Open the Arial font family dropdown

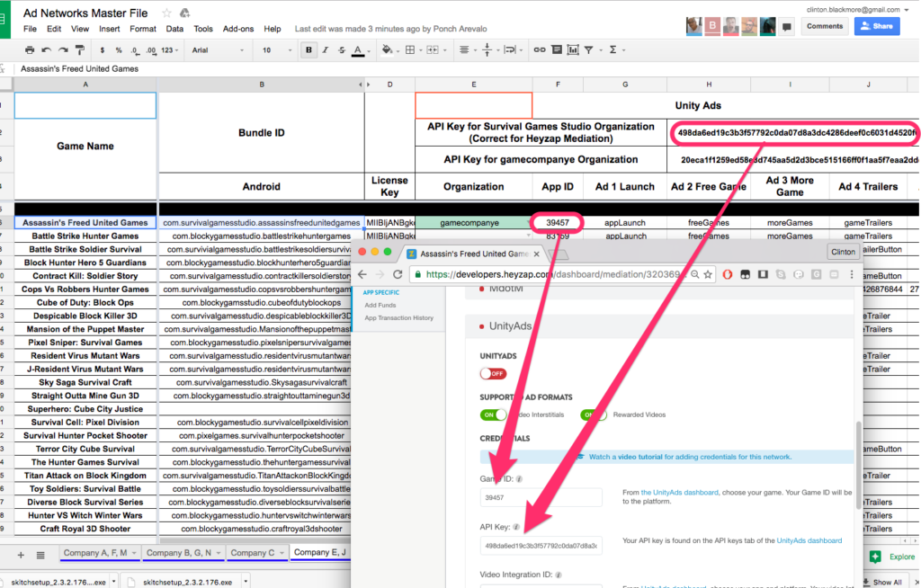coord(217,50)
